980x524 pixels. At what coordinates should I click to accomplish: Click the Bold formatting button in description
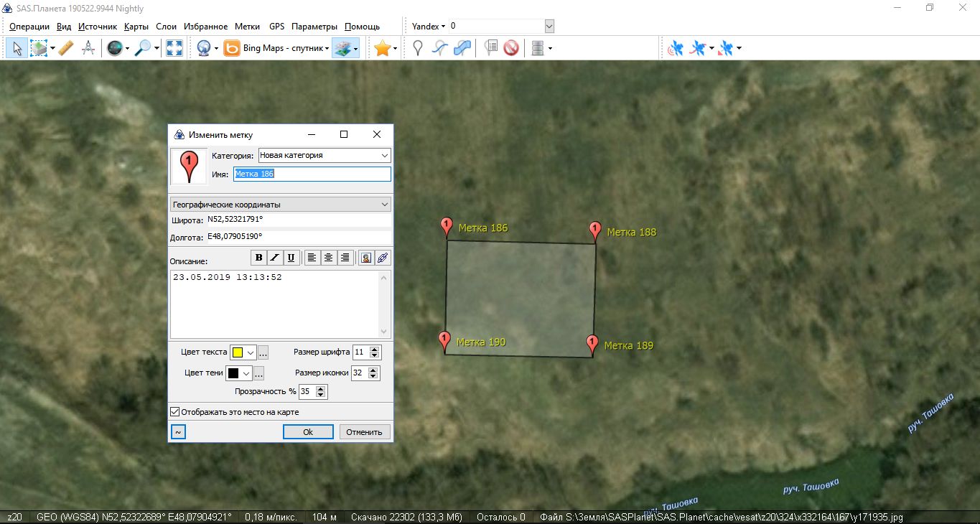[258, 258]
